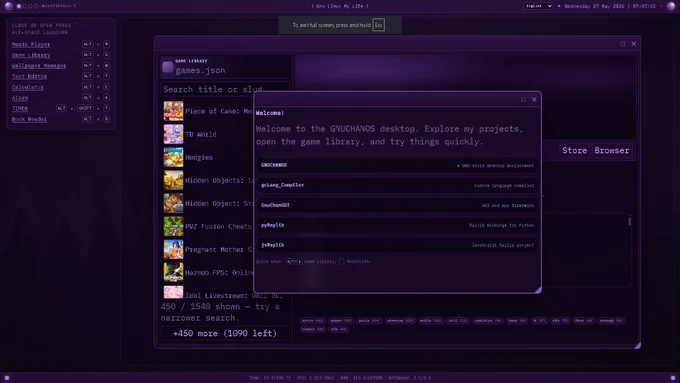680x383 pixels.
Task: Open Calculator from the launcher list
Action: point(28,87)
